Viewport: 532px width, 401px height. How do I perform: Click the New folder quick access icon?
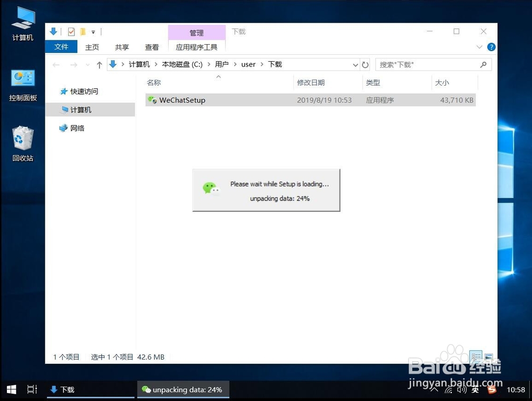82,32
